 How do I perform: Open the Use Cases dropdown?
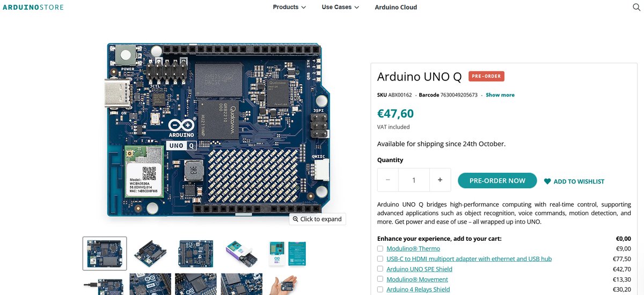[x=340, y=8]
